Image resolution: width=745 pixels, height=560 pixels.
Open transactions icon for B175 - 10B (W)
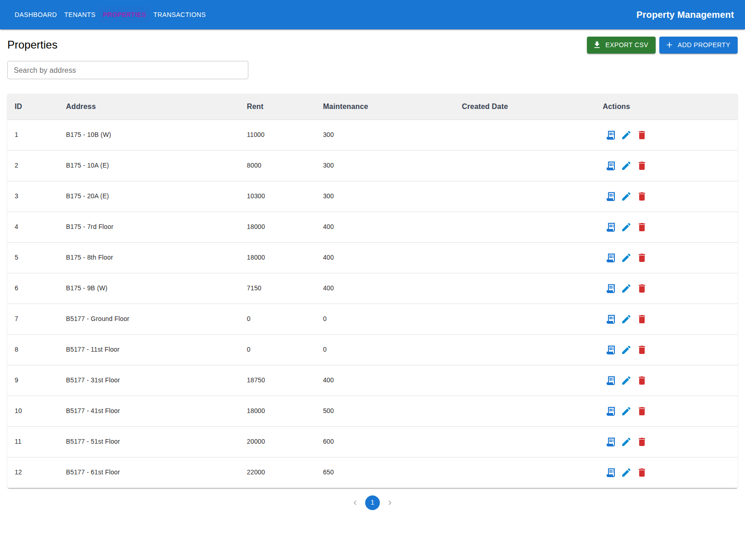(x=611, y=135)
